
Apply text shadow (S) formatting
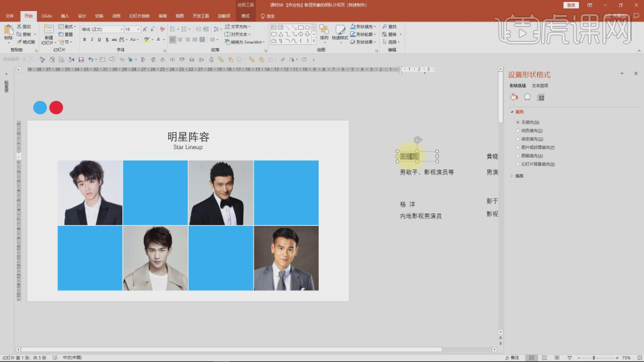(107, 40)
